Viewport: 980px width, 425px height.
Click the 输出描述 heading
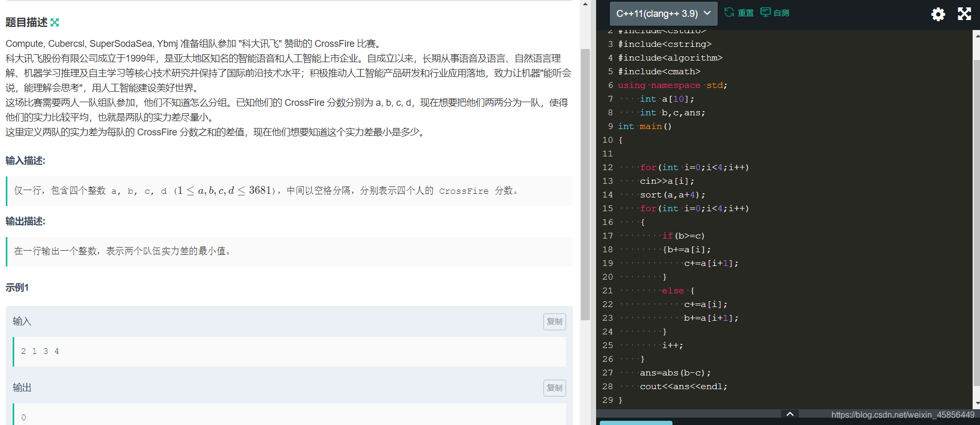(x=25, y=221)
